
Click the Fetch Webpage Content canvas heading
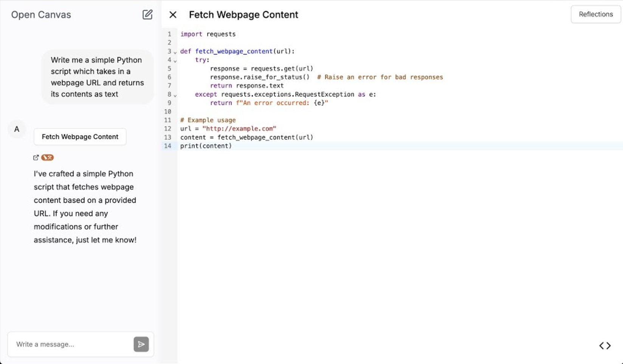[243, 15]
